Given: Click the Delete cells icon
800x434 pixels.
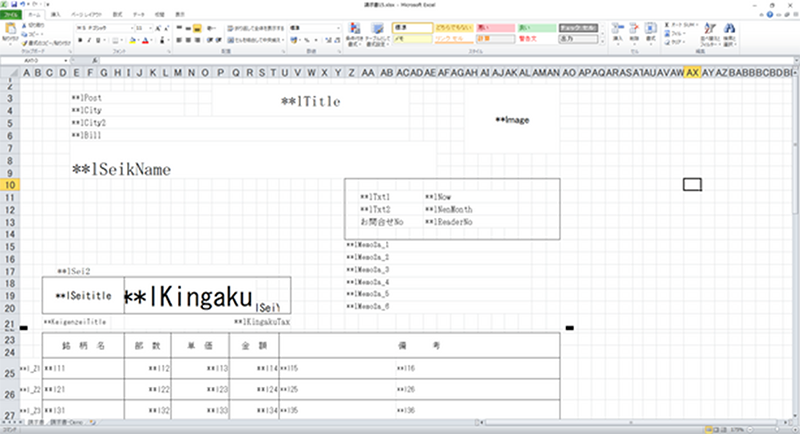Looking at the screenshot, I should 634,29.
